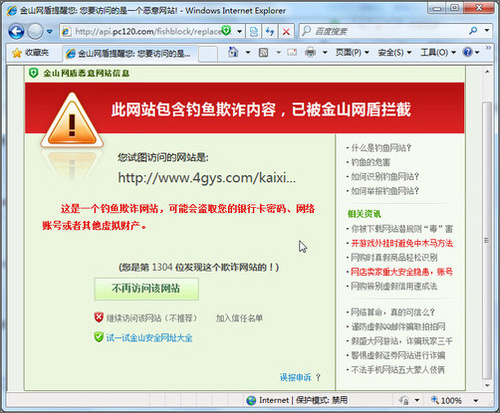
Task: Open the 工具(O) menu
Action: click(x=437, y=52)
